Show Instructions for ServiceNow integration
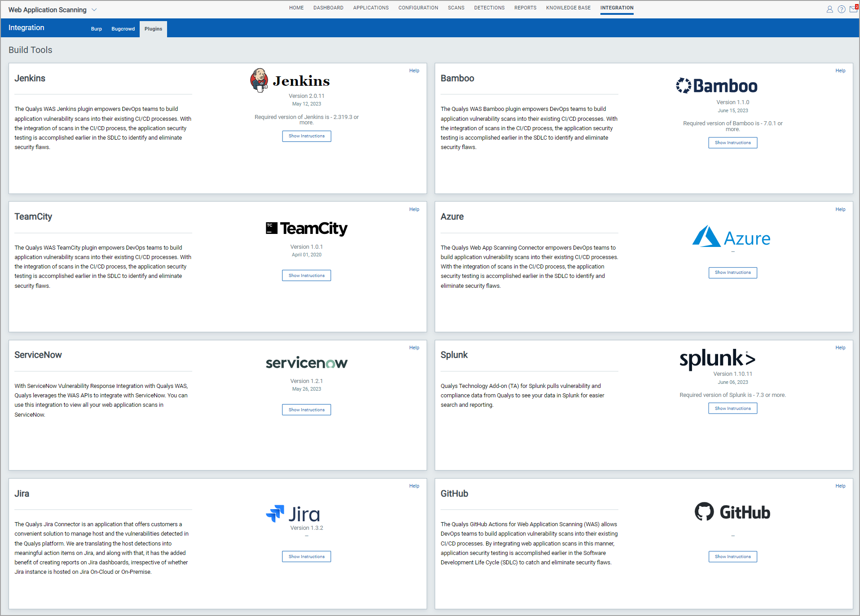 point(307,409)
